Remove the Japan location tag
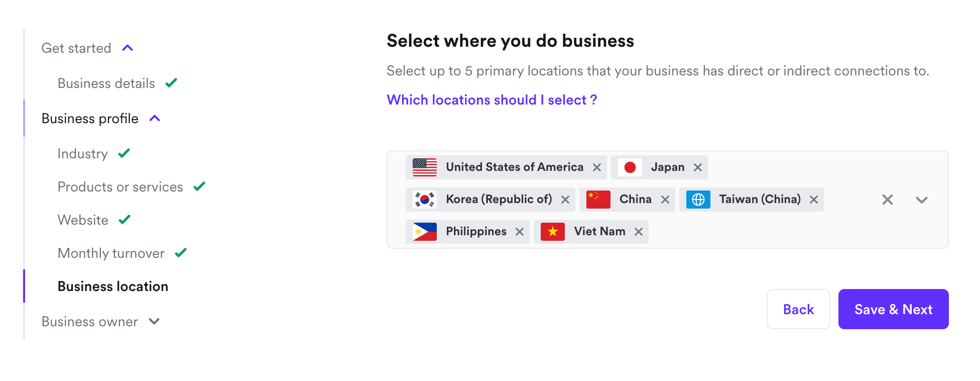 (x=697, y=167)
